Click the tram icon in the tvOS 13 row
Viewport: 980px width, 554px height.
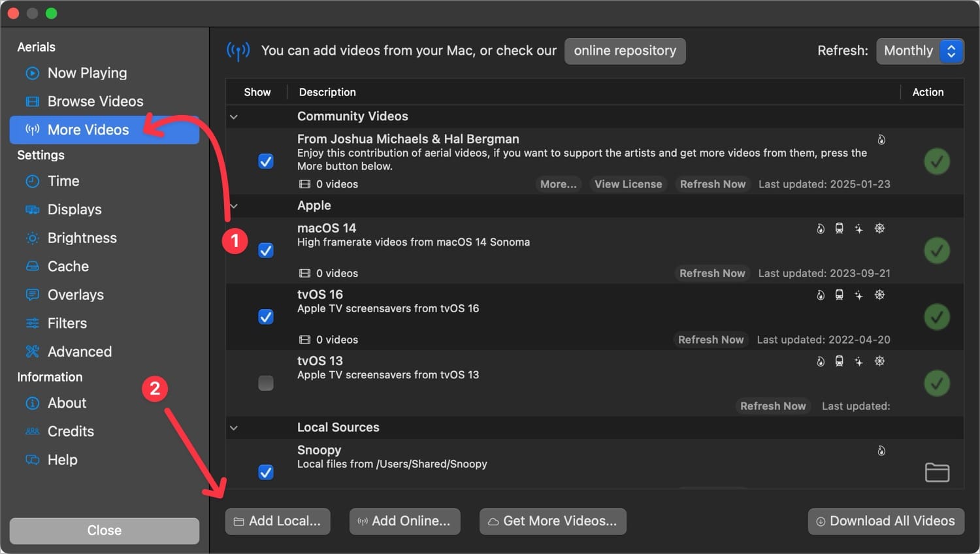pyautogui.click(x=840, y=361)
